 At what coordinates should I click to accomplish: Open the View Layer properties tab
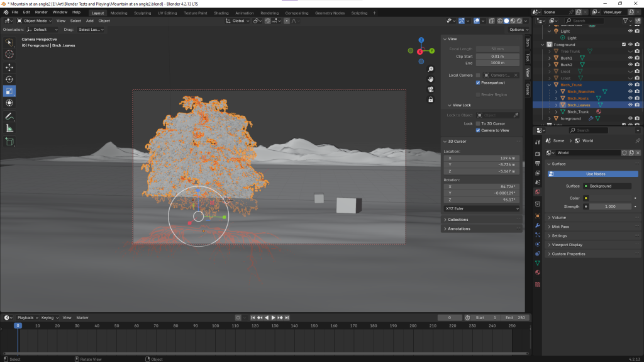click(x=538, y=173)
